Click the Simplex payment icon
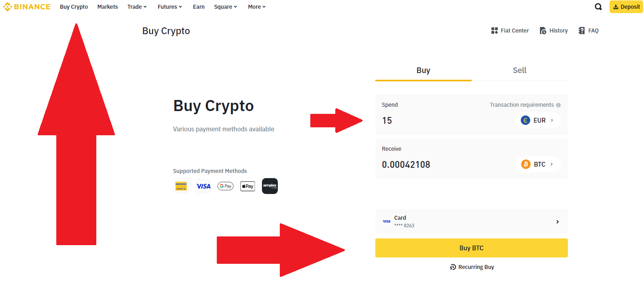 (270, 186)
